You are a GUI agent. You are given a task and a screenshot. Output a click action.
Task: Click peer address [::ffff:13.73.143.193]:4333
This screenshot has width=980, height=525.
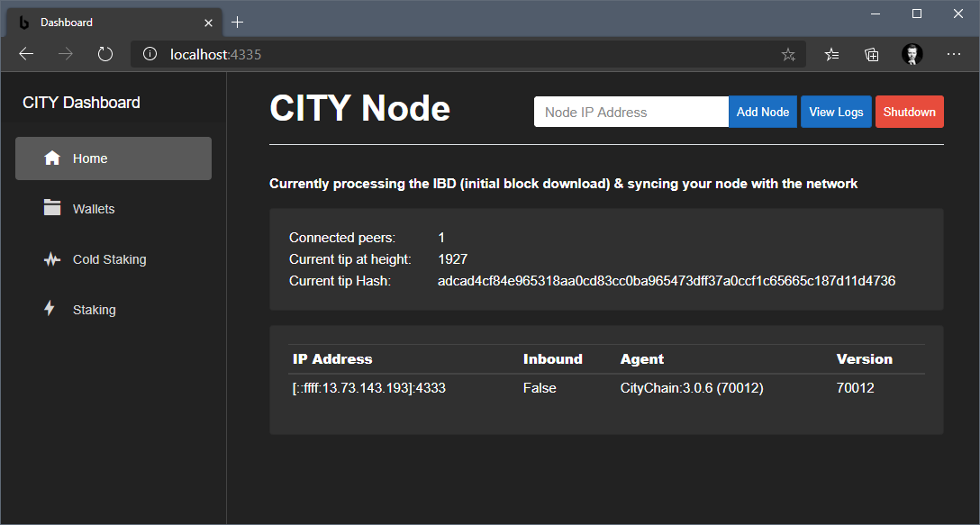click(x=368, y=388)
